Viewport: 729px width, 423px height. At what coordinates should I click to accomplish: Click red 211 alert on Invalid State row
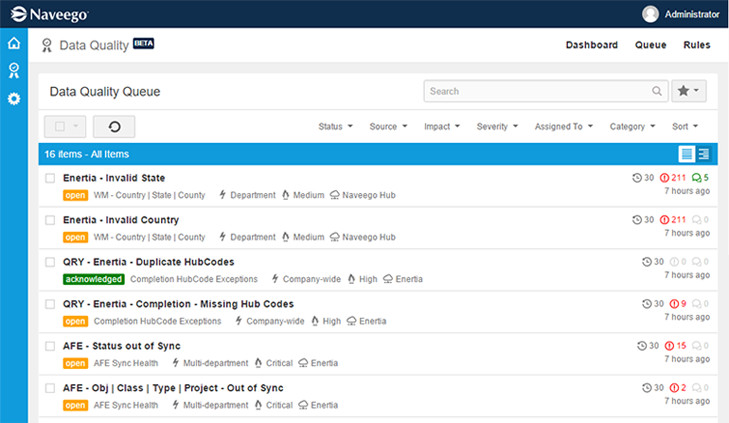coord(673,178)
